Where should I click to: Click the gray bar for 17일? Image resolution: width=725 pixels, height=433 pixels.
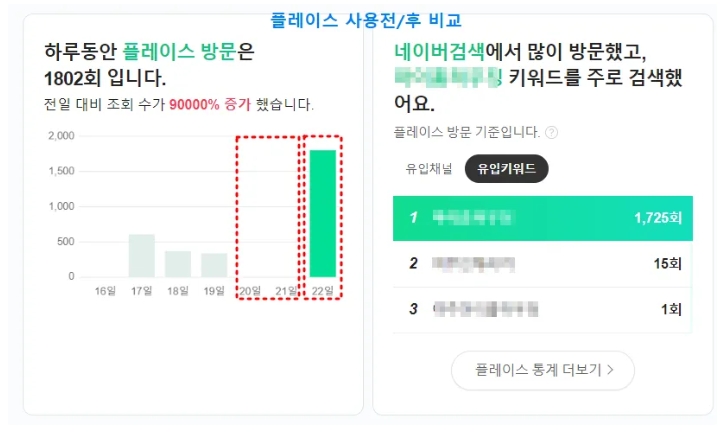[x=141, y=256]
